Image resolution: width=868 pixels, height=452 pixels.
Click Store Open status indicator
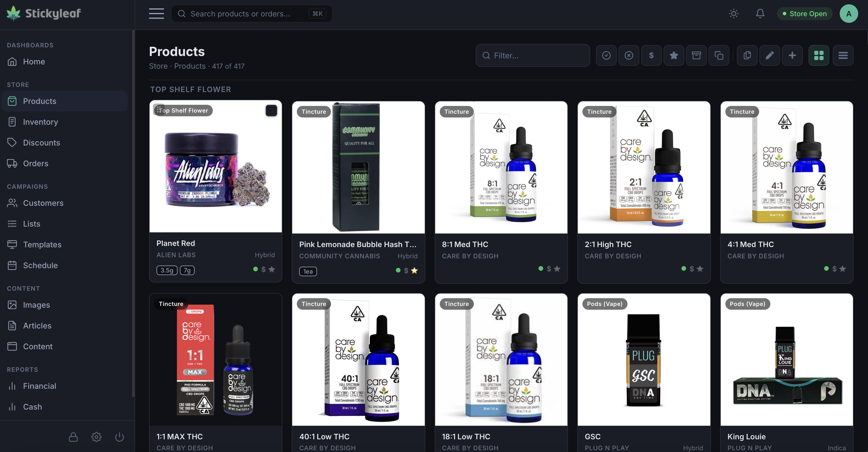[x=805, y=14]
